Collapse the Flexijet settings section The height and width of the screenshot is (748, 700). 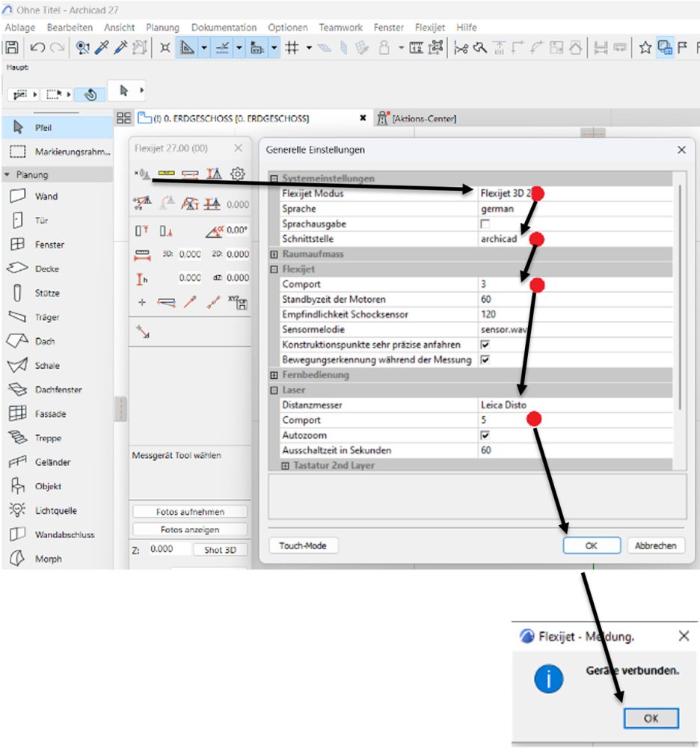pos(274,269)
